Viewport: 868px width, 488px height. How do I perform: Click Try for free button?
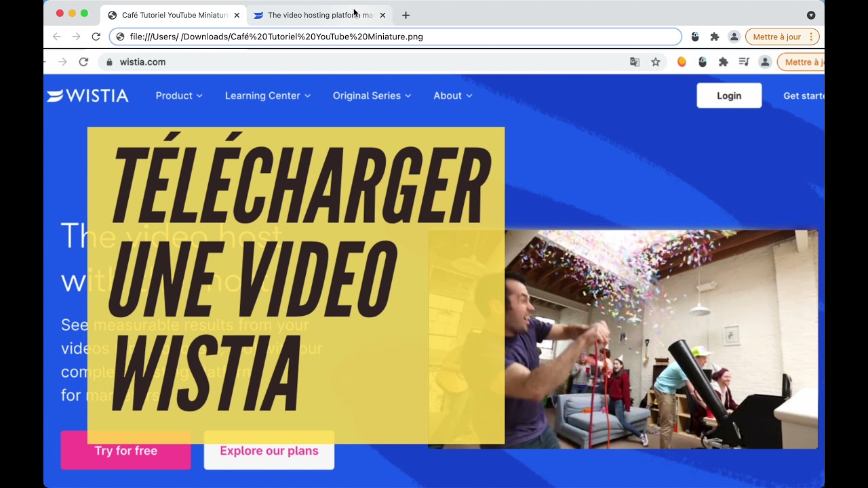pyautogui.click(x=125, y=451)
